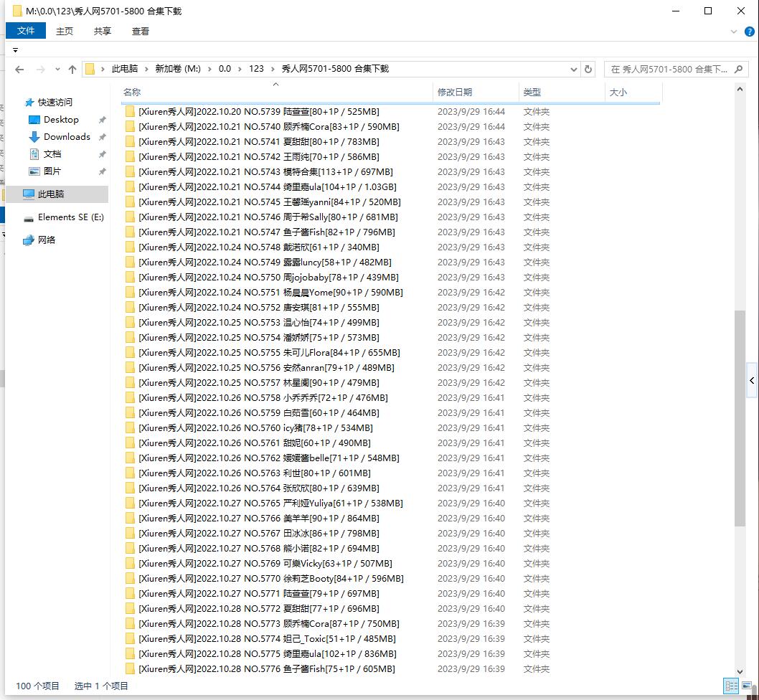759x700 pixels.
Task: Open the 文件 ribbon tab
Action: 26,31
